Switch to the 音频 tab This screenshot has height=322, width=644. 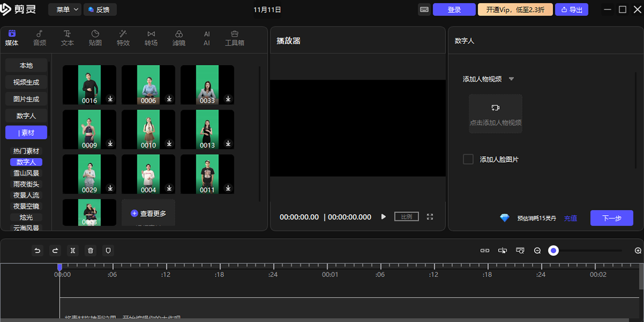point(40,38)
